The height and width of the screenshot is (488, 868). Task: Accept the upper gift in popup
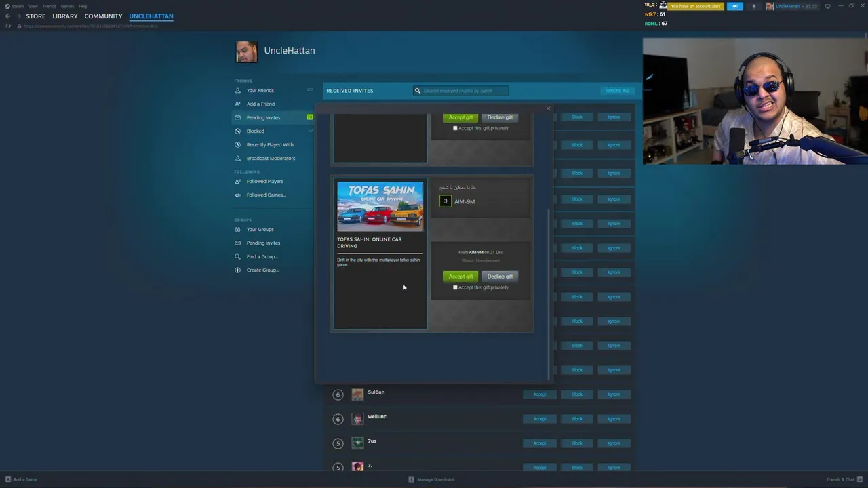coord(460,117)
